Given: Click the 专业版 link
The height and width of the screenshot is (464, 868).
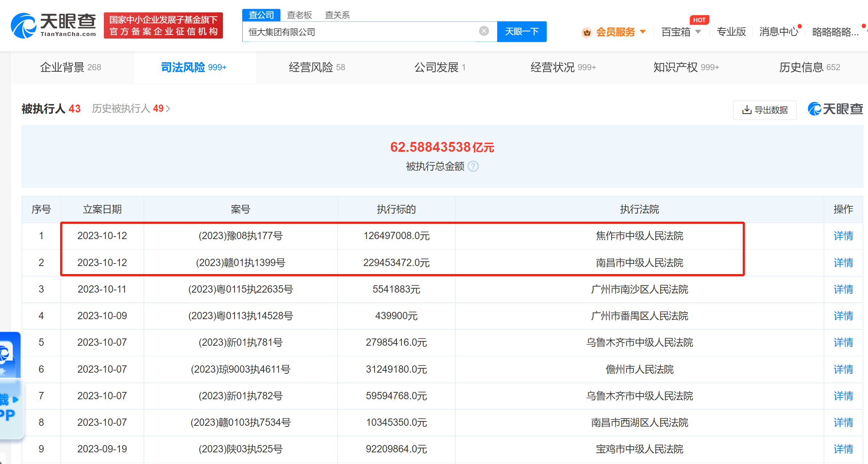Looking at the screenshot, I should pos(731,32).
